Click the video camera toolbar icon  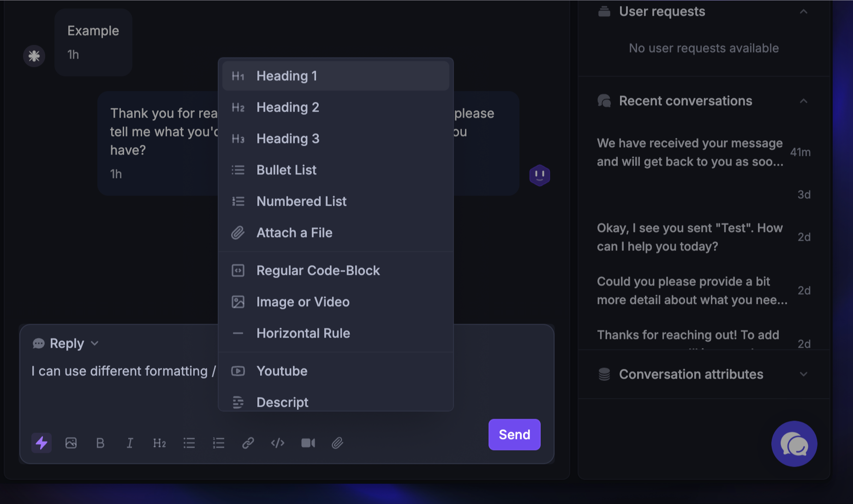tap(308, 443)
